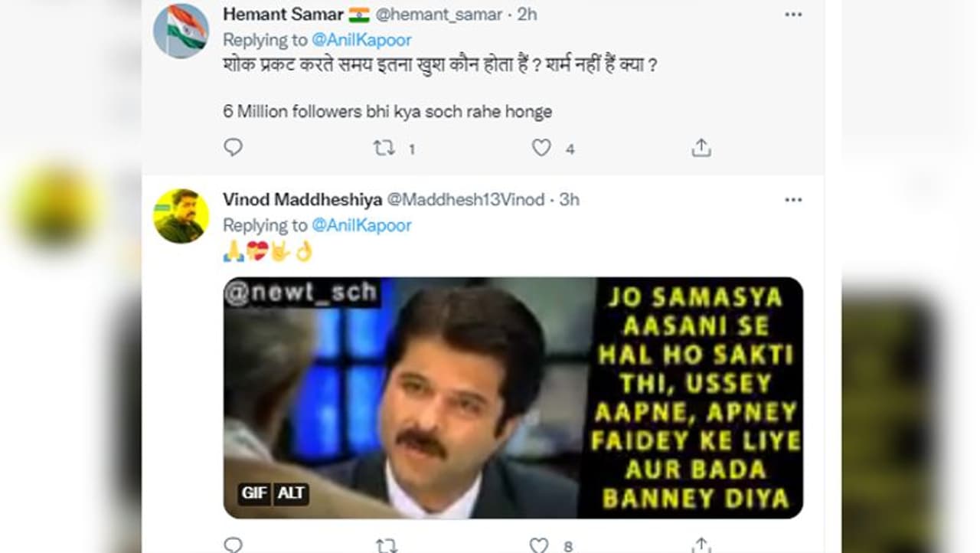Viewport: 980px width, 553px height.
Task: Click the ALT badge on the GIF
Action: click(x=291, y=493)
